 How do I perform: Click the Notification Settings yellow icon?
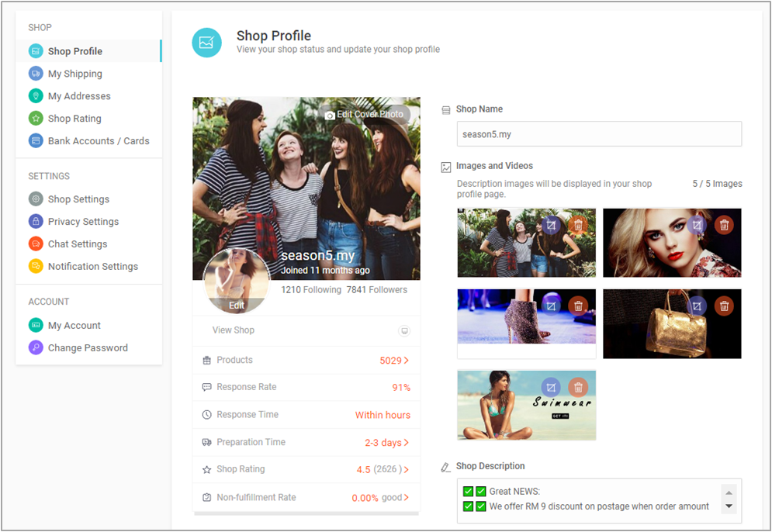pyautogui.click(x=36, y=266)
